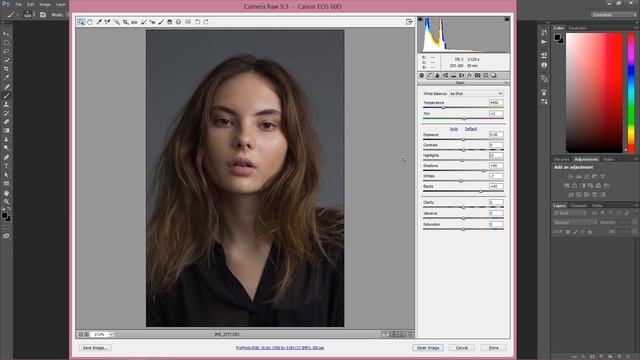Click the Auto tone link

[x=454, y=129]
